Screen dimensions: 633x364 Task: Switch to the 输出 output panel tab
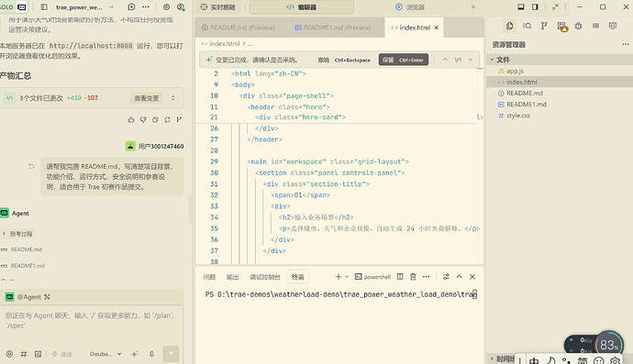pyautogui.click(x=232, y=277)
